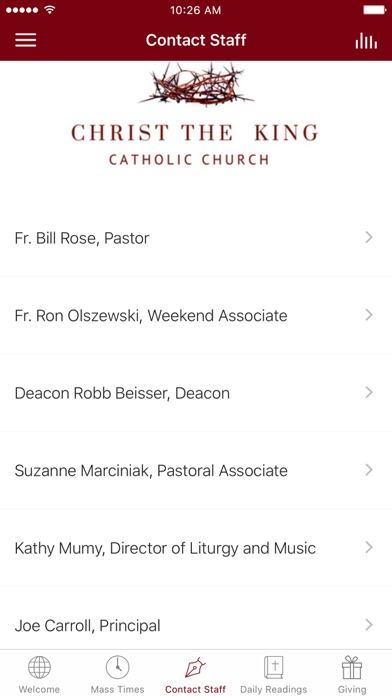The width and height of the screenshot is (392, 696).
Task: Tap the Mass Times clock icon
Action: pos(118,667)
